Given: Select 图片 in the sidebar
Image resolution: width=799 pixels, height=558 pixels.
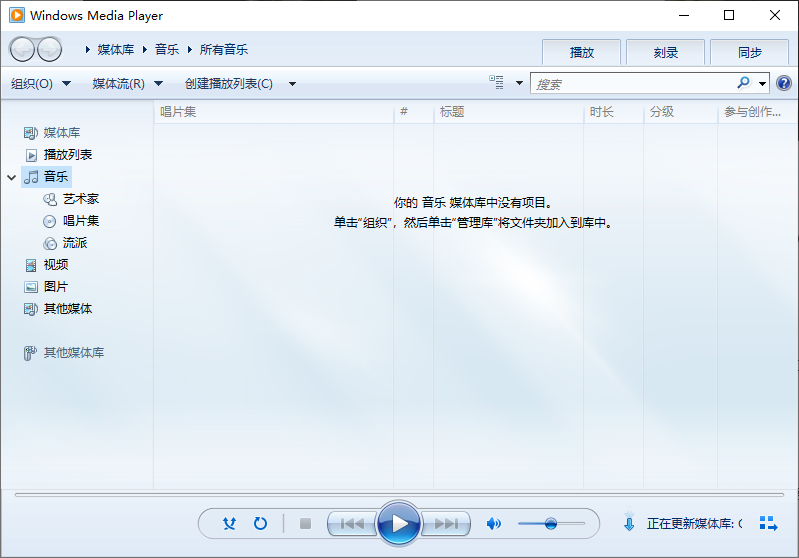Looking at the screenshot, I should (46, 287).
